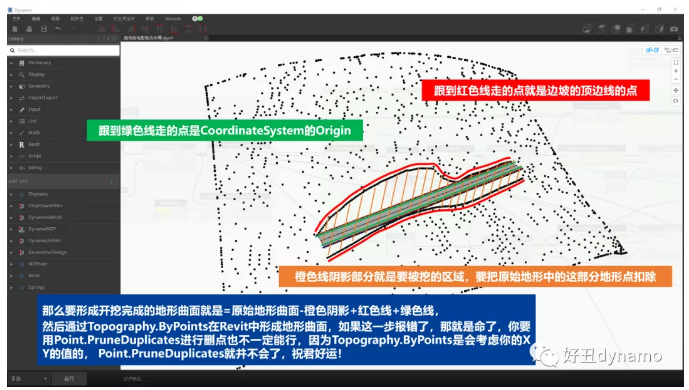This screenshot has width=689, height=390.
Task: Open the Generative Design menu (衍生式设计)
Action: pos(123,18)
